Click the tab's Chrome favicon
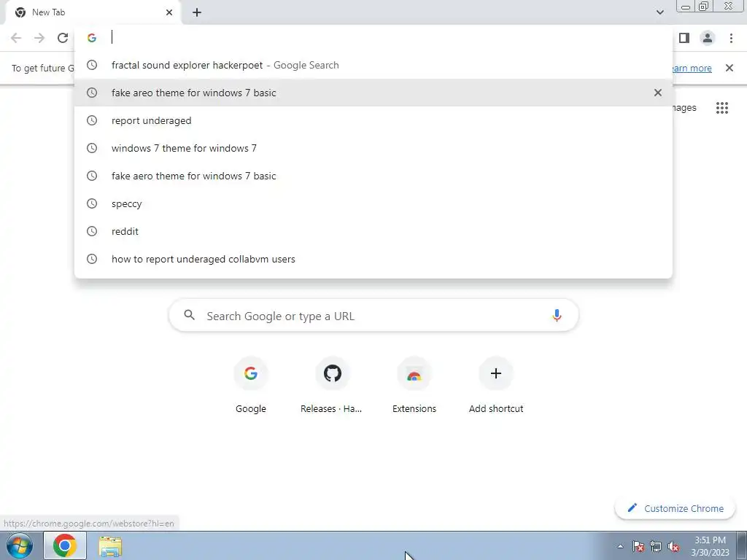This screenshot has height=560, width=747. [x=20, y=12]
